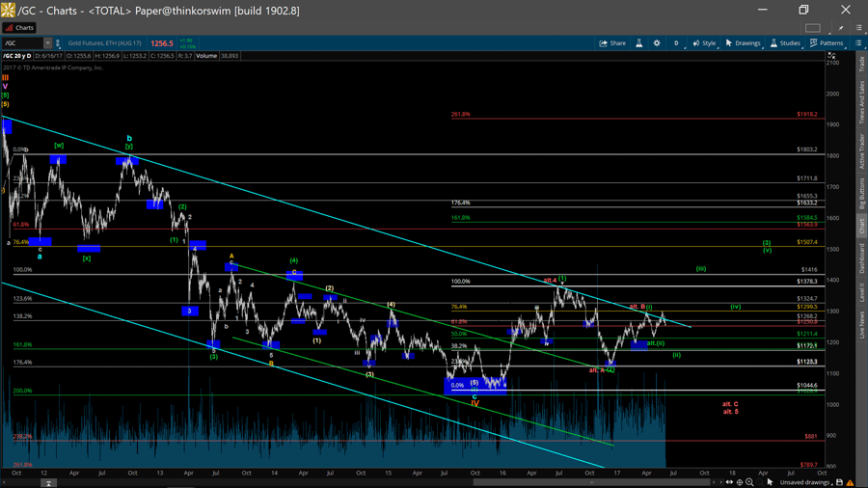Open the D timeframe selector
868x488 pixels.
(x=676, y=43)
